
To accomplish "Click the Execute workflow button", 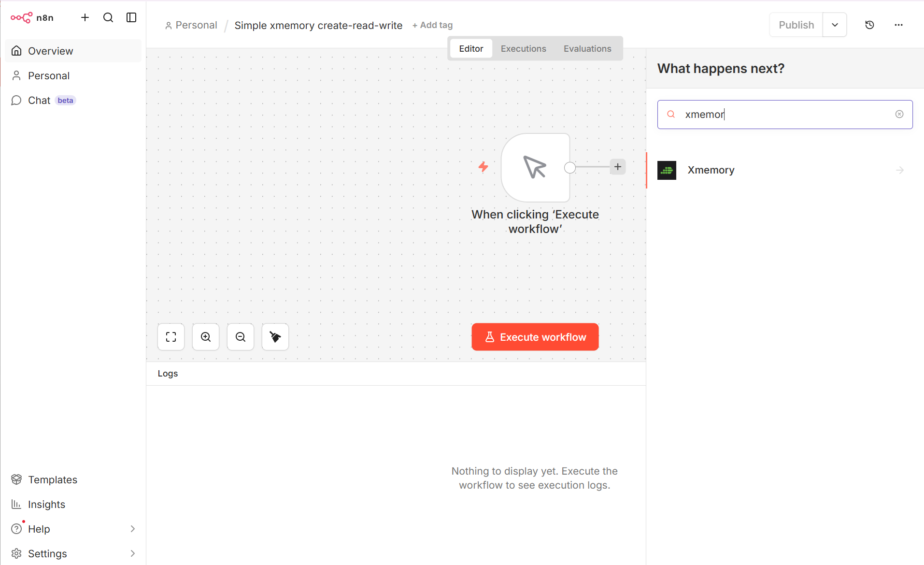I will [x=535, y=337].
